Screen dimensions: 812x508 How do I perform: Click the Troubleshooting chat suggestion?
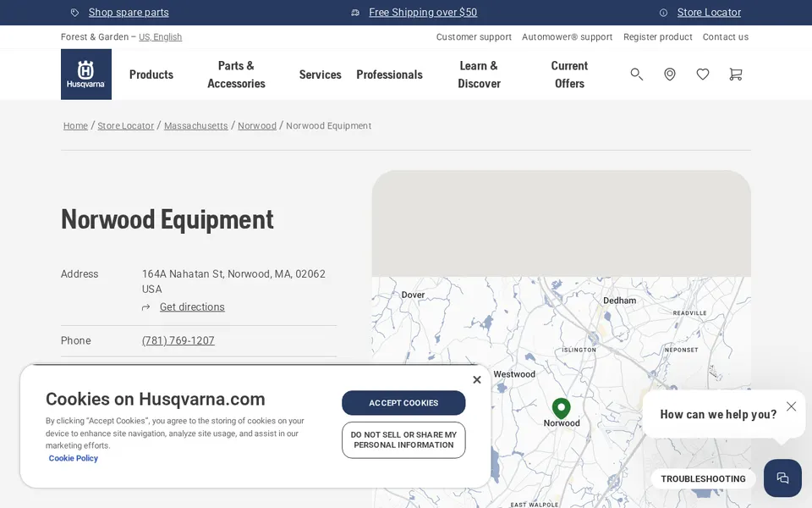703,479
